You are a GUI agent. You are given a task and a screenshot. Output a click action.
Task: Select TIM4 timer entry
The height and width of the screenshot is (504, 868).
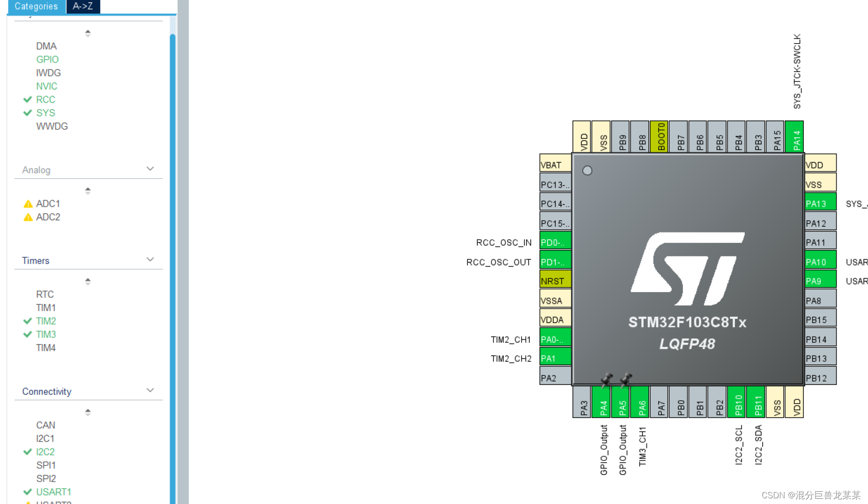(x=46, y=348)
